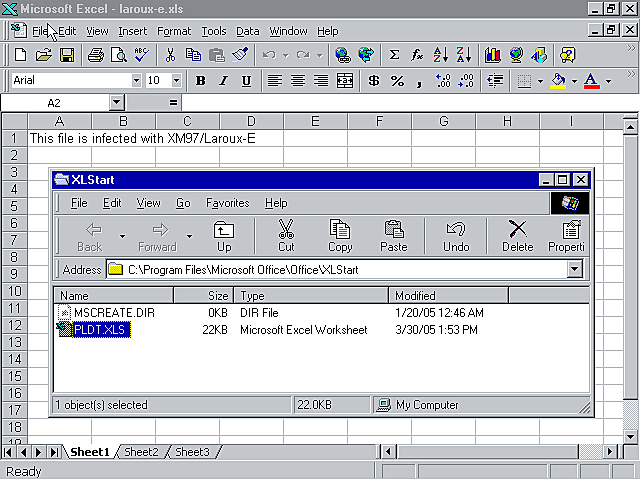The height and width of the screenshot is (480, 640).
Task: Select column E header in Excel
Action: click(315, 121)
